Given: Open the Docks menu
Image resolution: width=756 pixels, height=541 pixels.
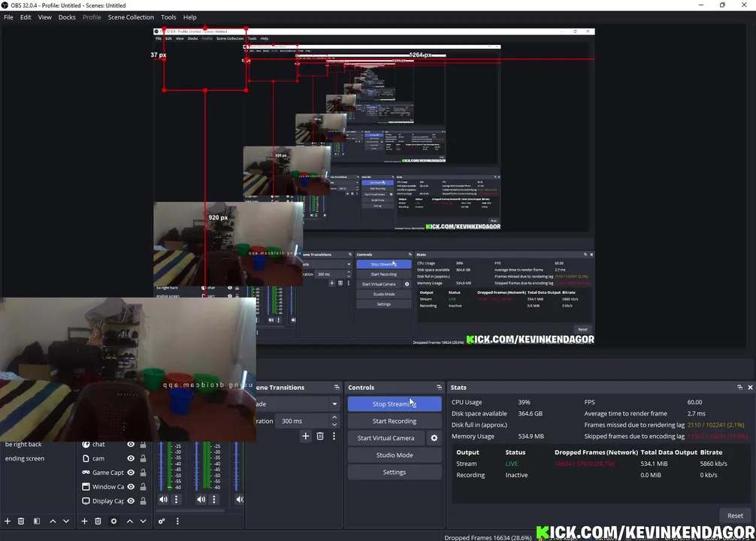Looking at the screenshot, I should pyautogui.click(x=67, y=17).
